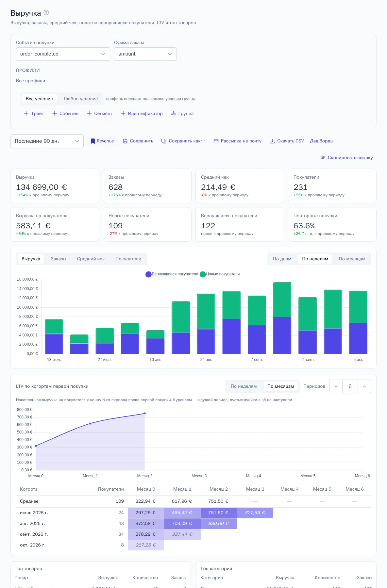Decrease the Периодов count with the down chevron
The height and width of the screenshot is (588, 387).
pos(336,386)
